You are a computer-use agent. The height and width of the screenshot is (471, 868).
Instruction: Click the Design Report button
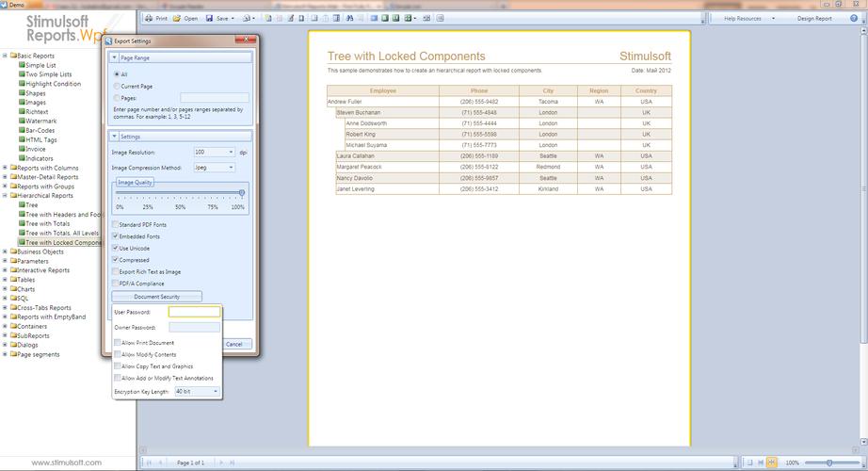pos(814,18)
